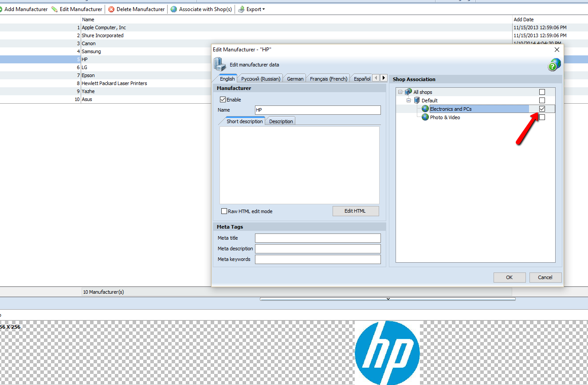Click the HP logo image preview
Image resolution: width=588 pixels, height=385 pixels.
click(387, 353)
